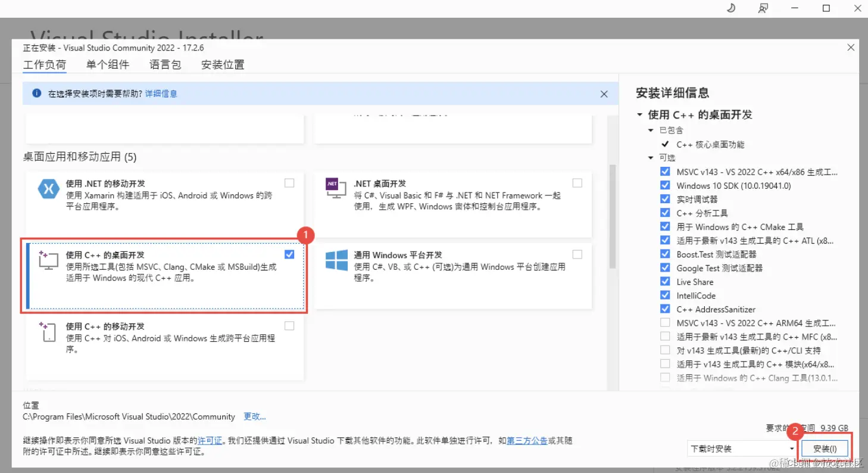Check C++/CLI support for v143

click(x=665, y=350)
